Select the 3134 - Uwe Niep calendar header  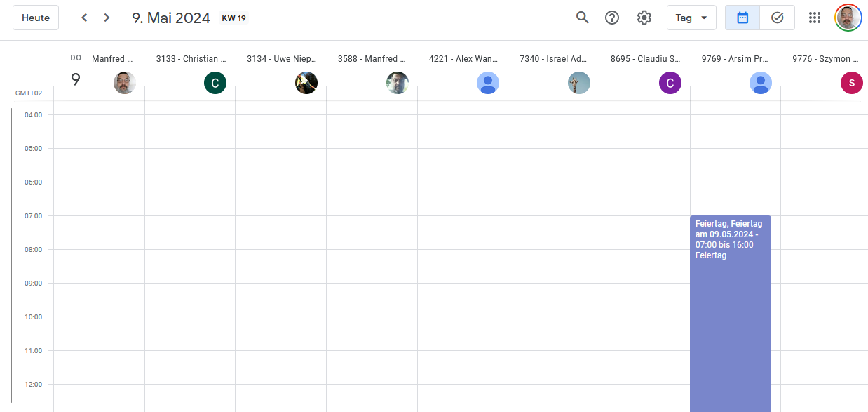click(x=281, y=59)
